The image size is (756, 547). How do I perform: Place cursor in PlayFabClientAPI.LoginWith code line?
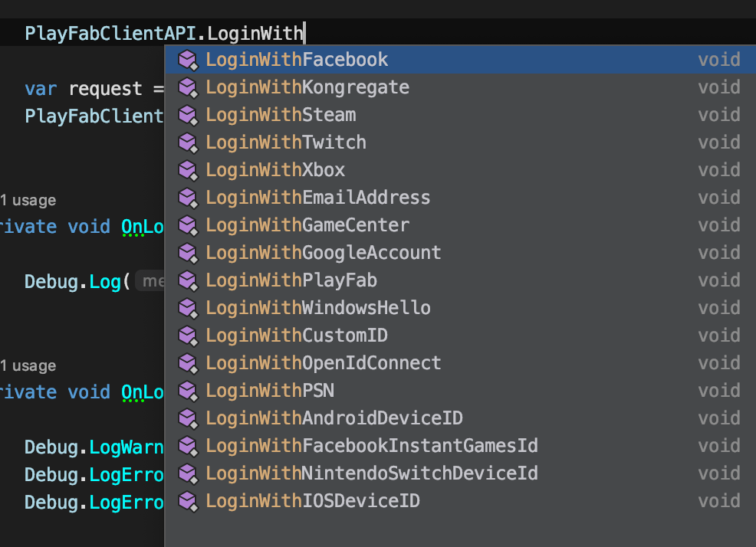click(x=164, y=33)
